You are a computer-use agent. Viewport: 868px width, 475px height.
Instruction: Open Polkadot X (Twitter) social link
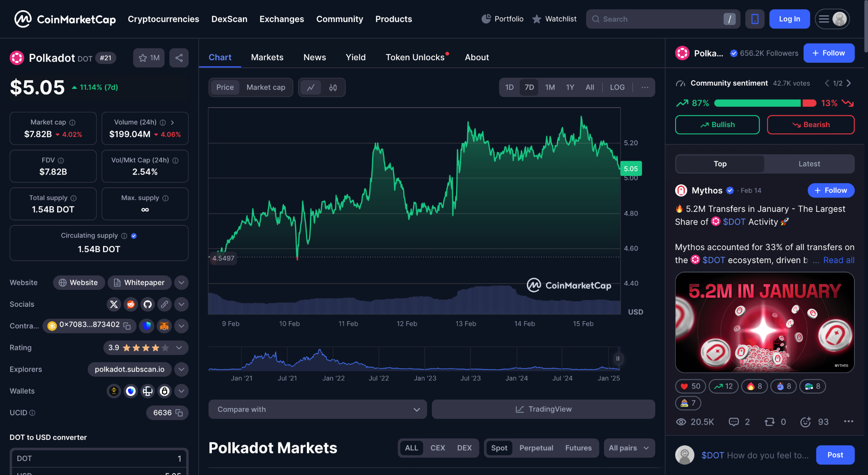(114, 304)
